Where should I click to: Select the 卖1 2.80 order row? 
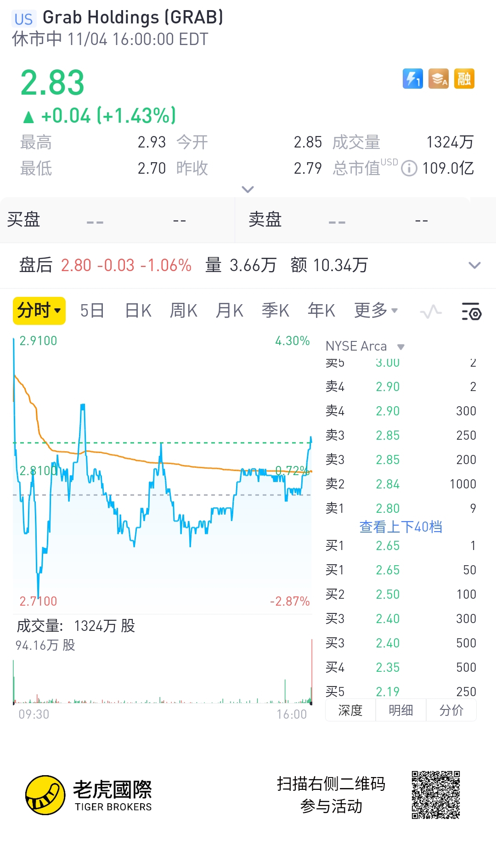(400, 508)
